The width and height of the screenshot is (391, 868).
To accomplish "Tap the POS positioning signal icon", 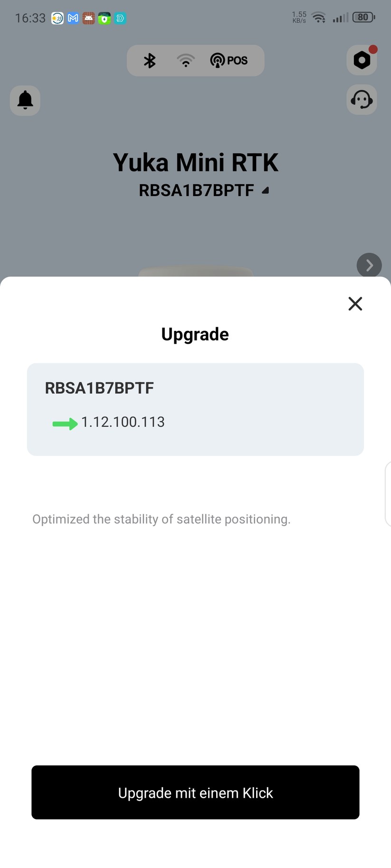I will [x=229, y=60].
